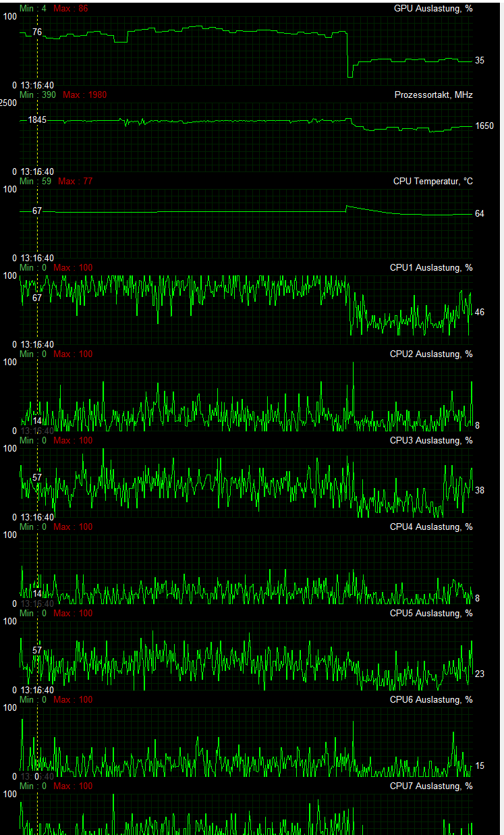Click the "CPU1 Auslastung, %" graph title
The image size is (504, 835).
[x=431, y=268]
